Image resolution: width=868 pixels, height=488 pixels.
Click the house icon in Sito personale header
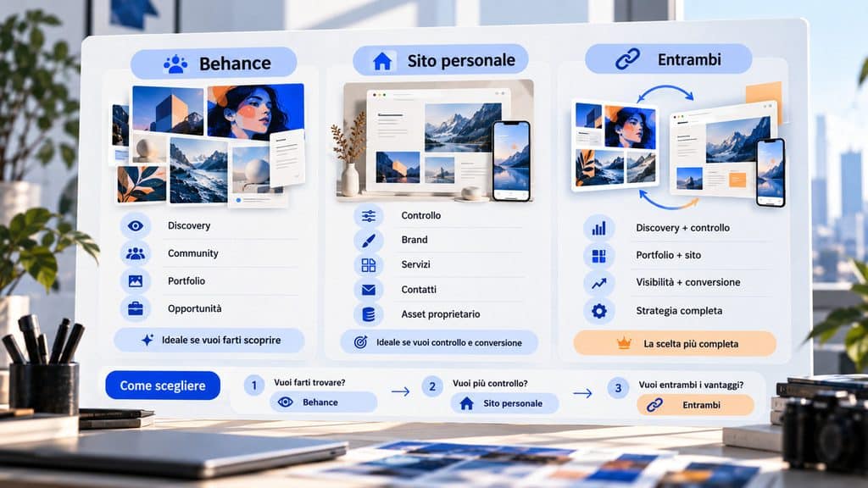pos(382,61)
